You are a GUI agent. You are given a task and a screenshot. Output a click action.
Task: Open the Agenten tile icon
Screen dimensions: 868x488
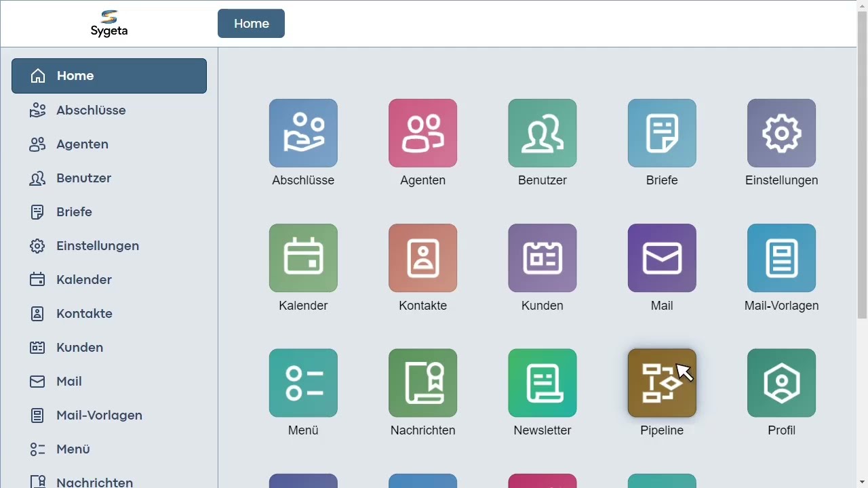(422, 133)
